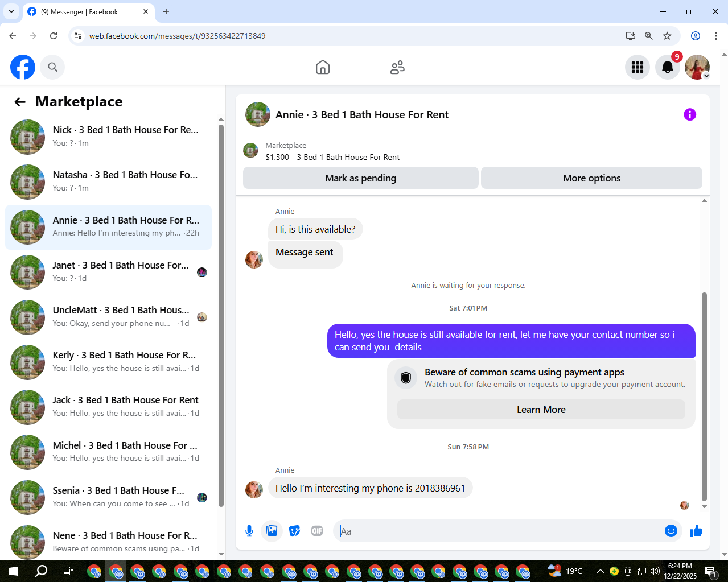Open Nick's conversation

tap(109, 137)
